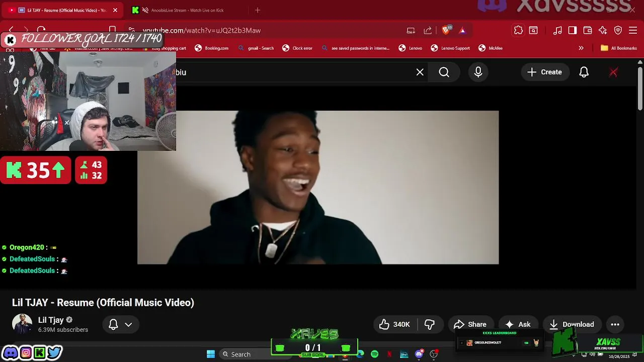
Task: Open the All Bookmarks folder
Action: point(619,48)
